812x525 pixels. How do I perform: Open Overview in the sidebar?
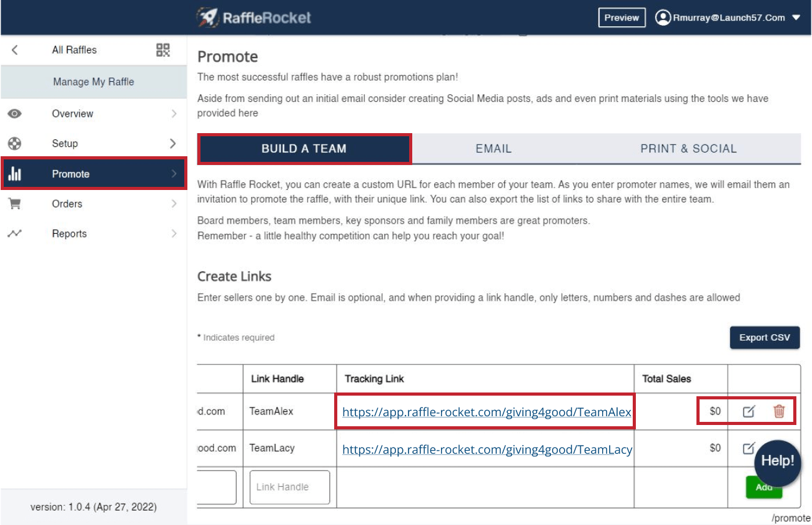[x=94, y=114]
